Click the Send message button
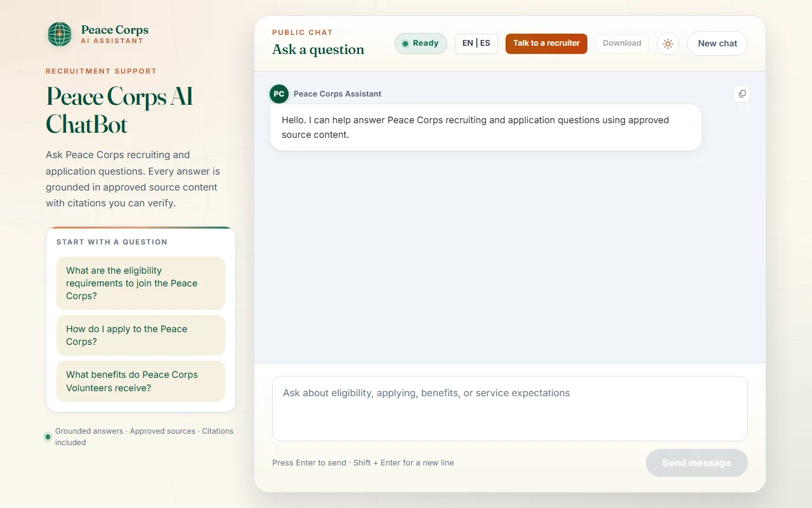This screenshot has width=812, height=508. (x=697, y=463)
